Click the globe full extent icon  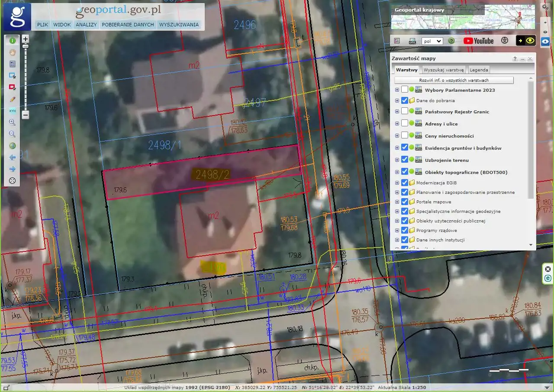coord(12,146)
